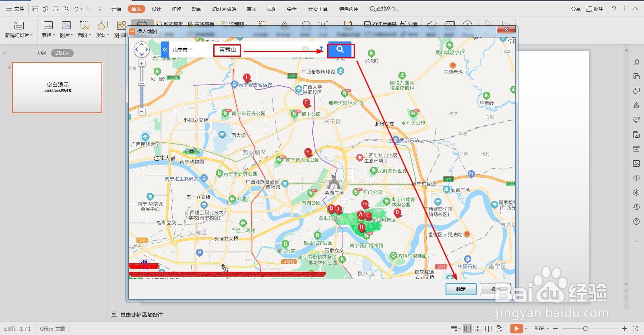Open the 批注 comments button

pyautogui.click(x=594, y=8)
